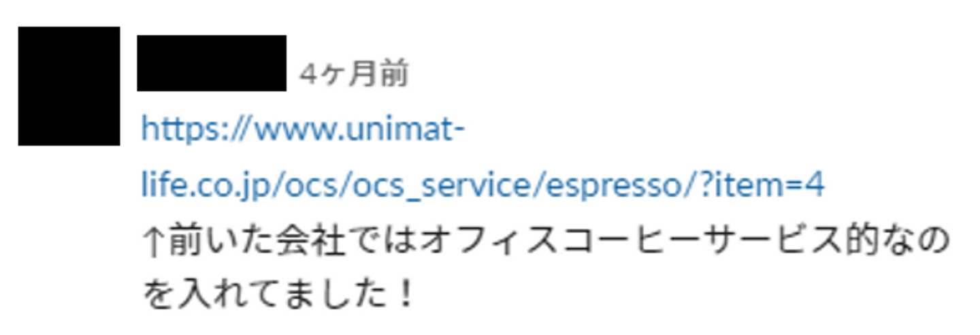The width and height of the screenshot is (980, 335).
Task: Select the "↑" arrow starting the comment
Action: tap(154, 243)
